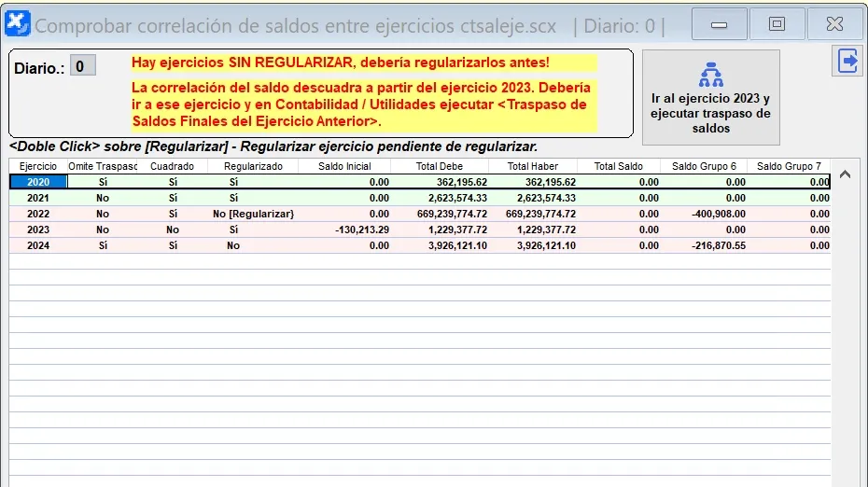
Task: Click the No [Regularizar] cell for 2022
Action: pos(253,214)
